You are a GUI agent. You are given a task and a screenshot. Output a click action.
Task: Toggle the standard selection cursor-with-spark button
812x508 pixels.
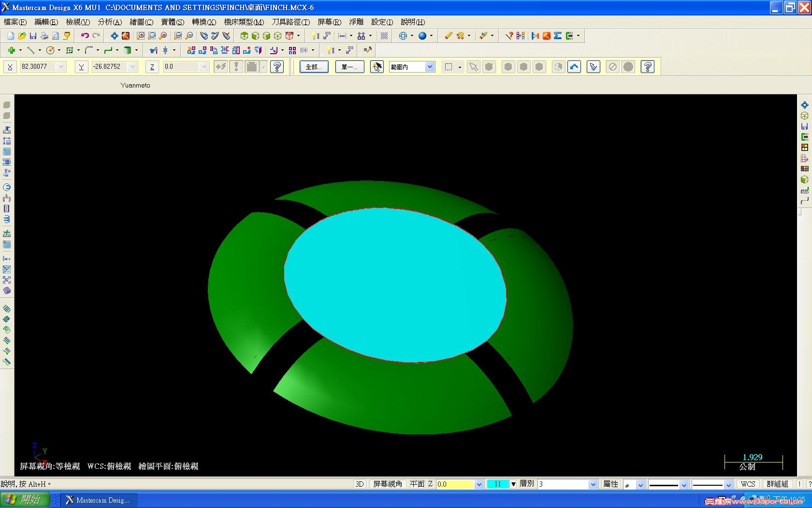(x=377, y=67)
